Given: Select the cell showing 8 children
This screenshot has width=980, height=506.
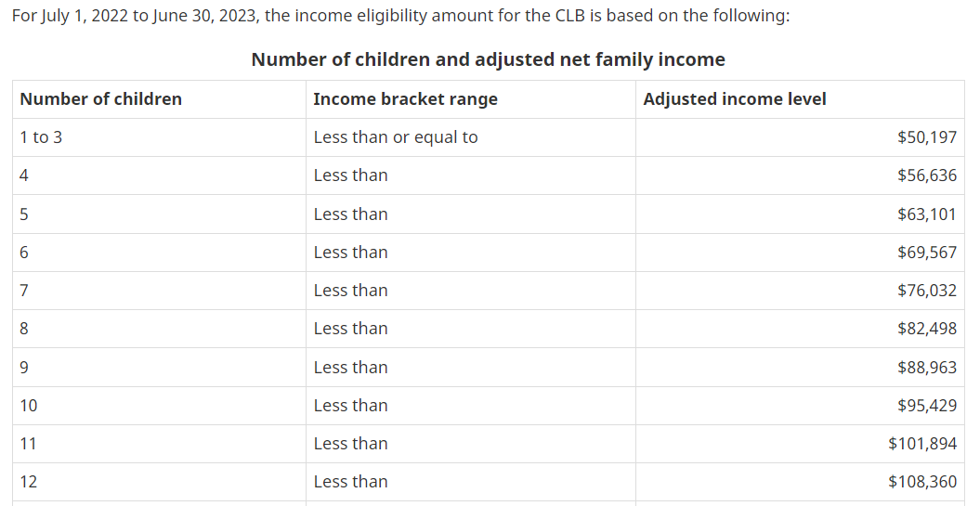Looking at the screenshot, I should [x=24, y=329].
